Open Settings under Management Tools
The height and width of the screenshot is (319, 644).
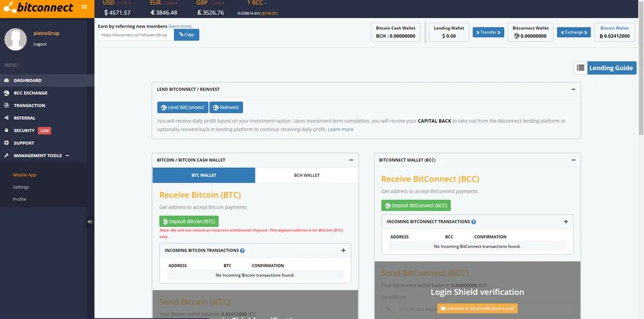[21, 187]
